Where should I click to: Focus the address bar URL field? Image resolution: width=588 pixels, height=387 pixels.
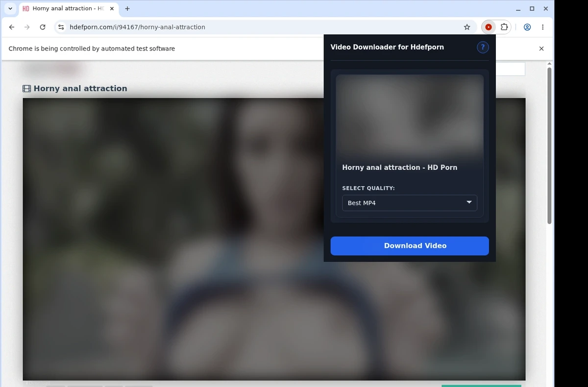pos(265,27)
